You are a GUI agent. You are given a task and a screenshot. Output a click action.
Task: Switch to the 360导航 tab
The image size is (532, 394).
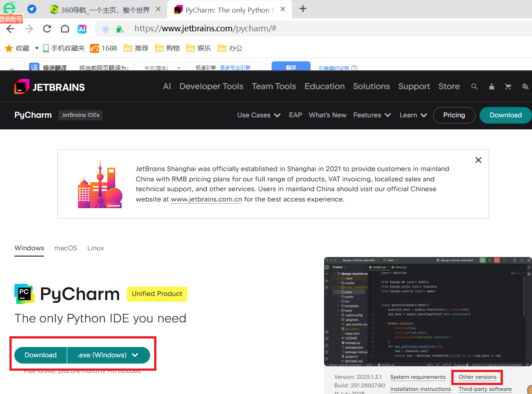(x=105, y=10)
